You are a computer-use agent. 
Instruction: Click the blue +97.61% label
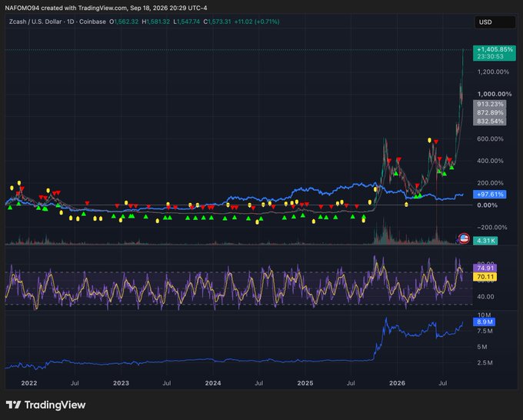(490, 194)
